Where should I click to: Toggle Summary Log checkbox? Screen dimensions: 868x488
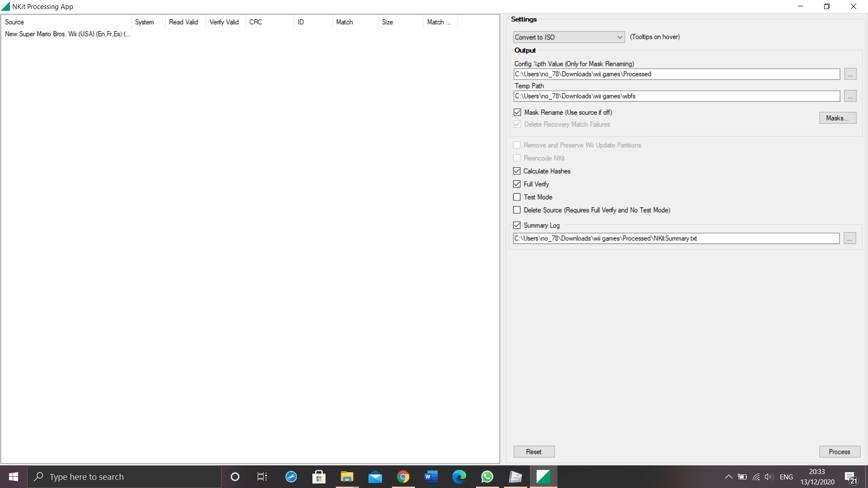[x=517, y=225]
